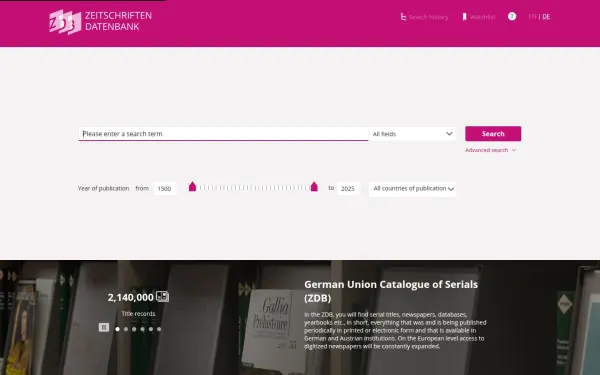Click the 'from' year field showing 1500
600x375 pixels.
click(x=165, y=188)
